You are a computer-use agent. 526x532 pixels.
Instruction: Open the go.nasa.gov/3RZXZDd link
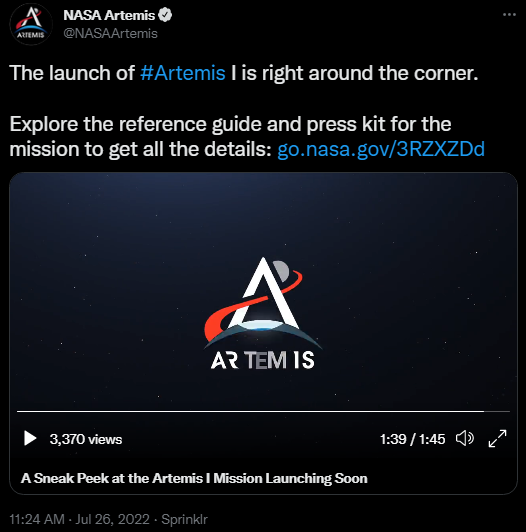(381, 149)
